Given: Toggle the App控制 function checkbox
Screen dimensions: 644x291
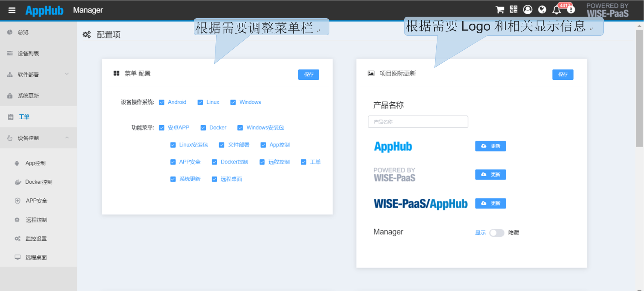Looking at the screenshot, I should tap(263, 145).
